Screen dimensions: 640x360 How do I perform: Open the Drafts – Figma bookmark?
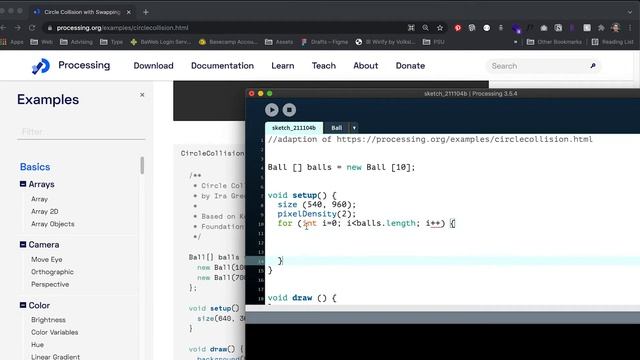click(x=324, y=42)
